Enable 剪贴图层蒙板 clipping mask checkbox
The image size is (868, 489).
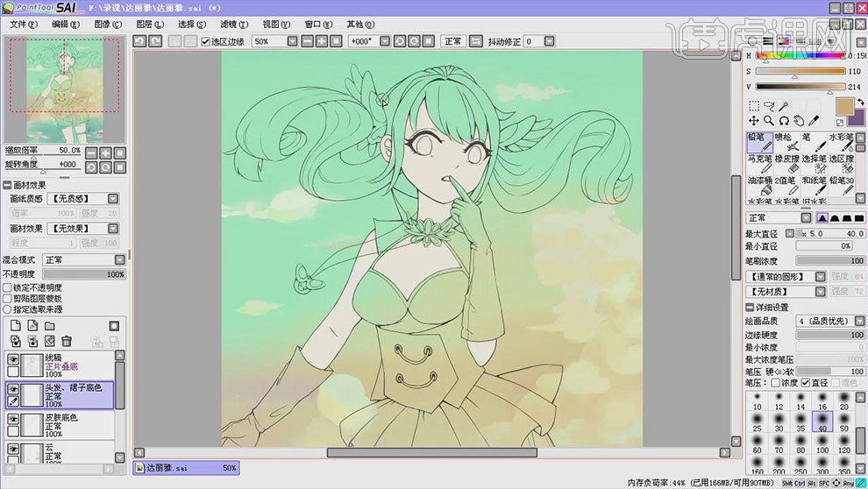[7, 299]
